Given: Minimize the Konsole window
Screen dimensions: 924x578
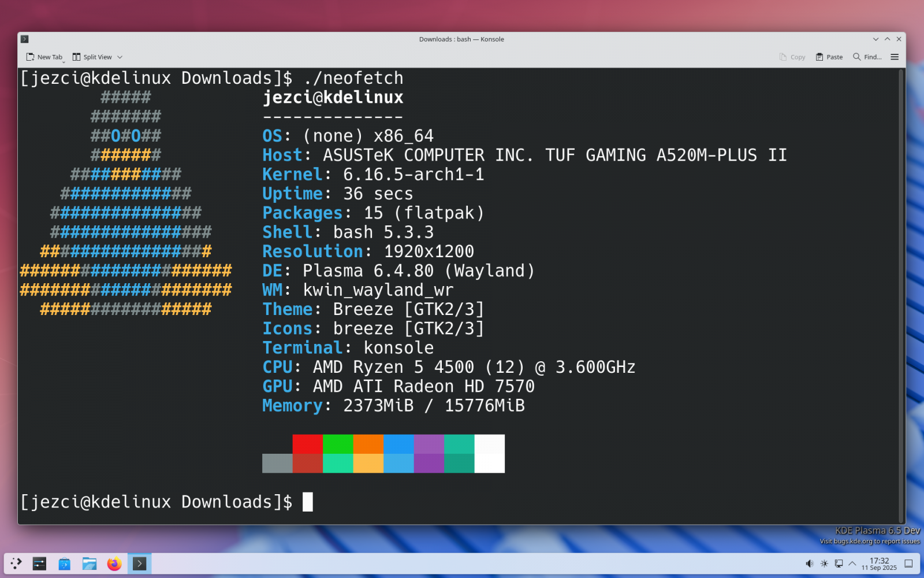Looking at the screenshot, I should click(876, 39).
